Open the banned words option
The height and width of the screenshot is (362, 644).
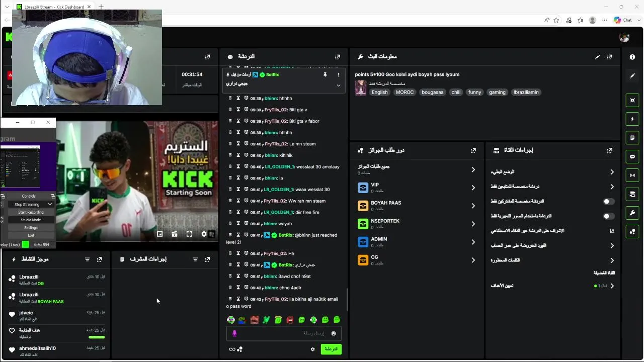coord(552,260)
